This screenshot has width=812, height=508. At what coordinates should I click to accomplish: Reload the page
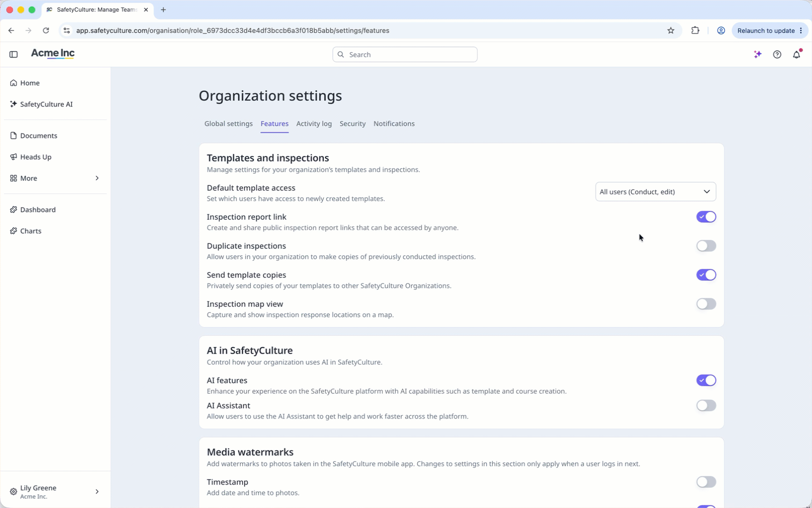pyautogui.click(x=46, y=30)
